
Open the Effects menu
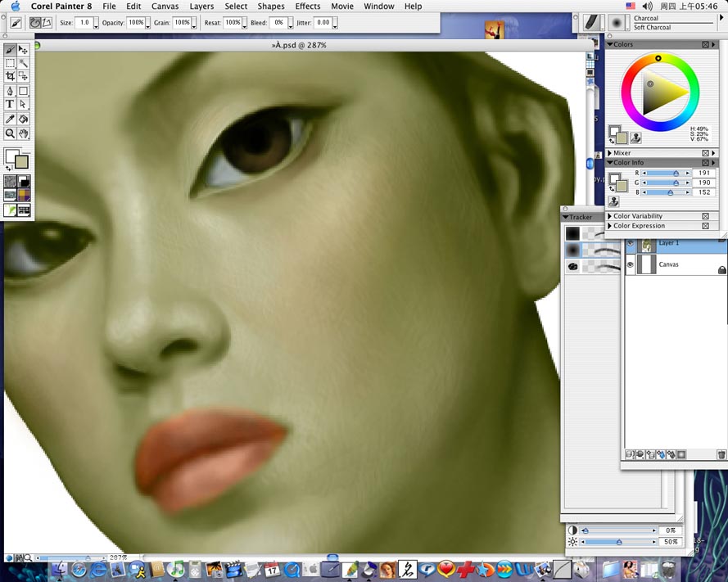308,6
